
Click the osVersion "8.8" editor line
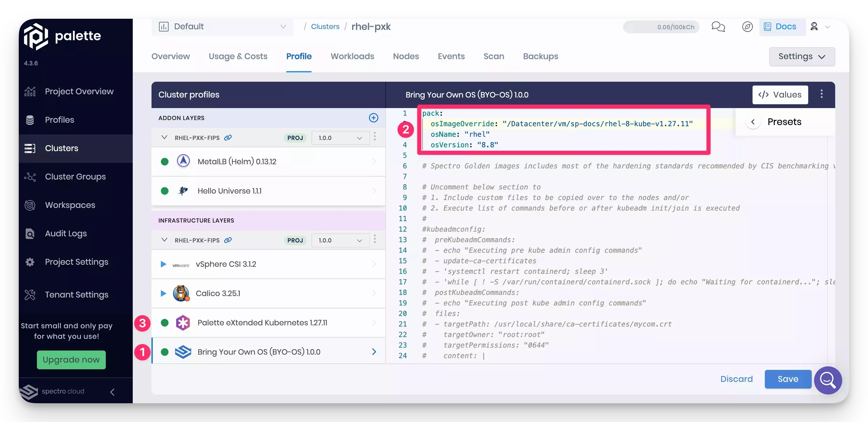[464, 145]
